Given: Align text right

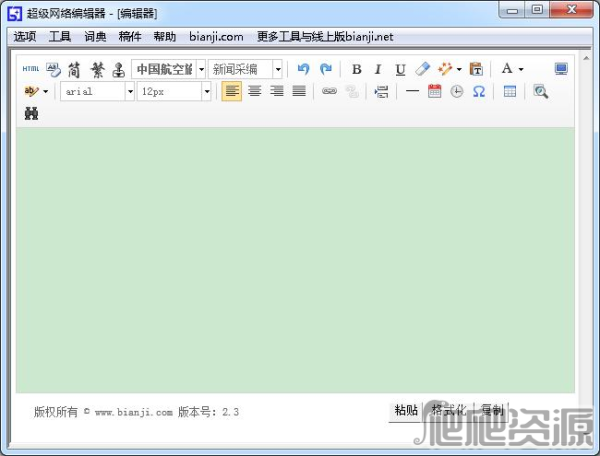Looking at the screenshot, I should [277, 91].
